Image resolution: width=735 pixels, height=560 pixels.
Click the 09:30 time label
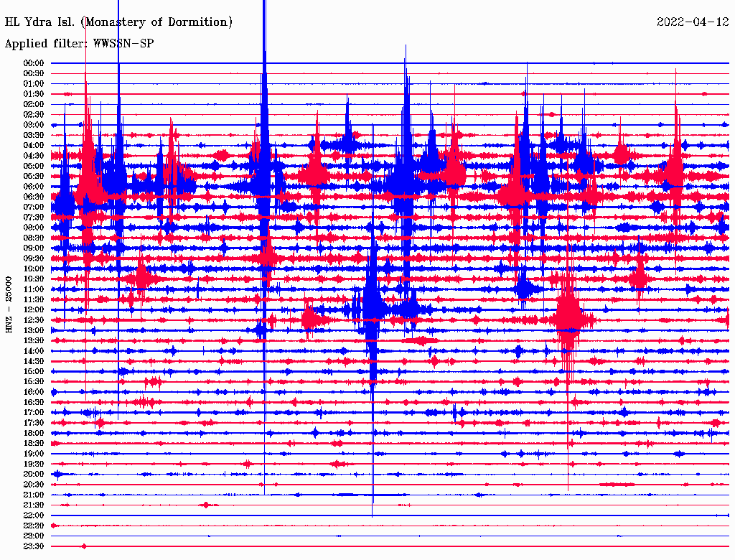(x=33, y=258)
